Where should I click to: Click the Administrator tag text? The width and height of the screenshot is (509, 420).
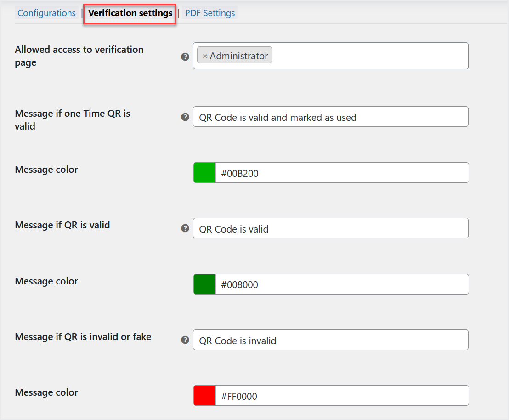[x=238, y=56]
